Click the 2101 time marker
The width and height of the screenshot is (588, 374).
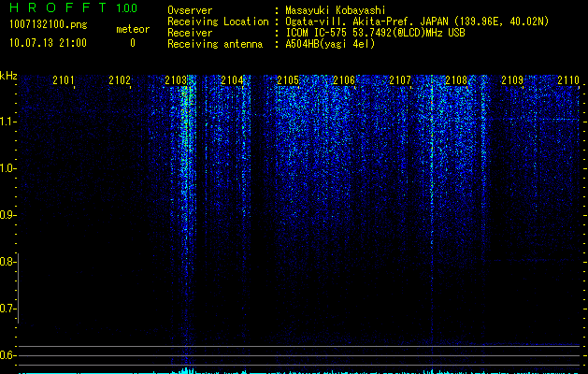click(64, 79)
